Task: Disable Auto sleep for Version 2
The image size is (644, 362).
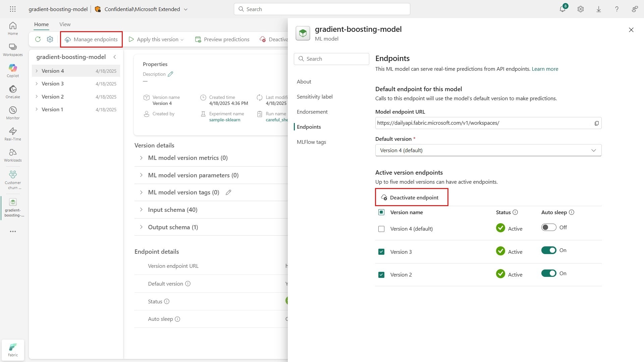Action: coord(549,274)
